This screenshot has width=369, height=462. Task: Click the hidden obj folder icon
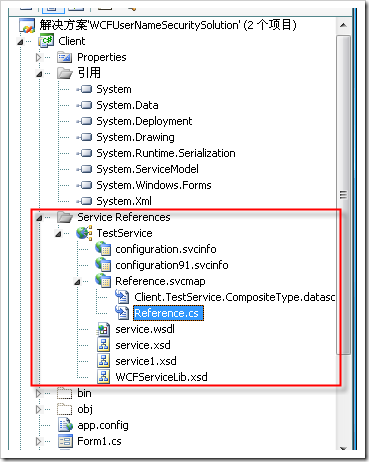[65, 409]
